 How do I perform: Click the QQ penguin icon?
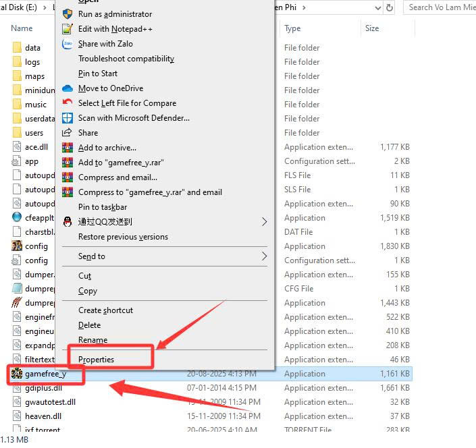coord(67,222)
